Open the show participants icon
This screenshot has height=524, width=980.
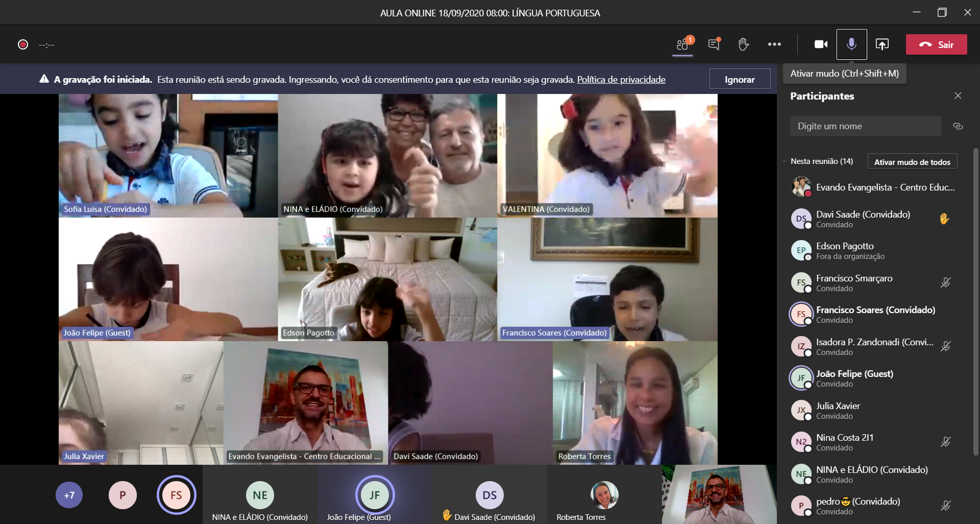click(682, 44)
